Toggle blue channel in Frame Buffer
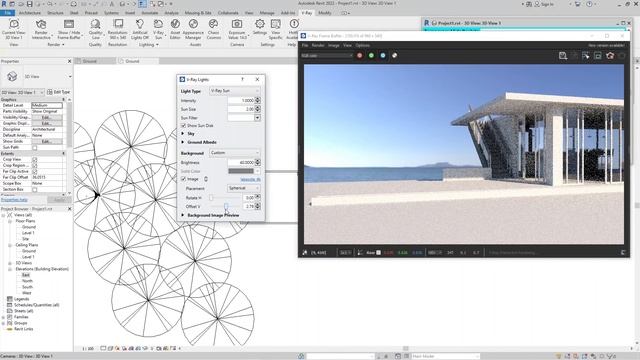The image size is (640, 360). [x=383, y=56]
